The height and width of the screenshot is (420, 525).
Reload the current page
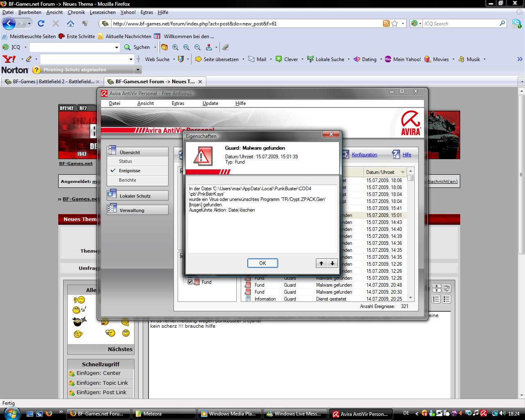tap(41, 23)
